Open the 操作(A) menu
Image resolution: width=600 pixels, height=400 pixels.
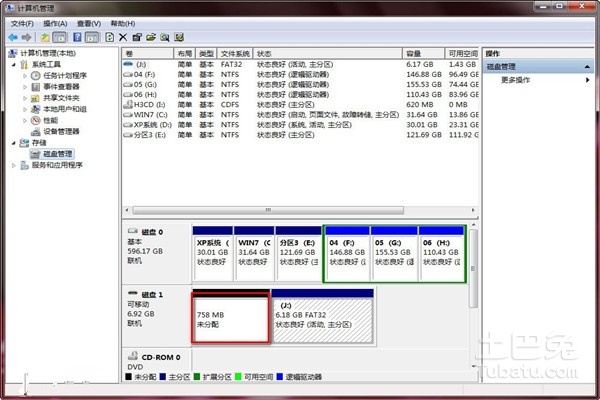(x=56, y=22)
